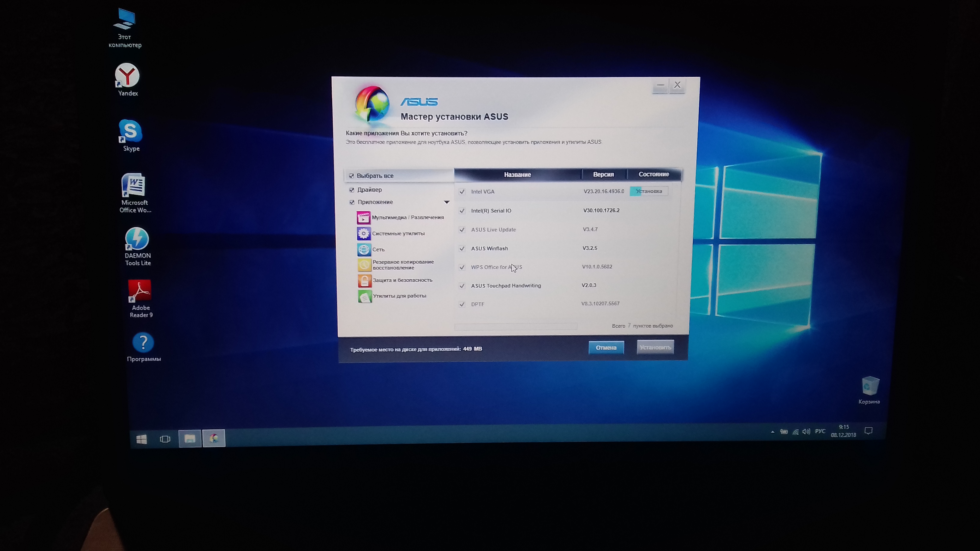Click the battery tray icon
This screenshot has height=551, width=980.
click(x=784, y=432)
